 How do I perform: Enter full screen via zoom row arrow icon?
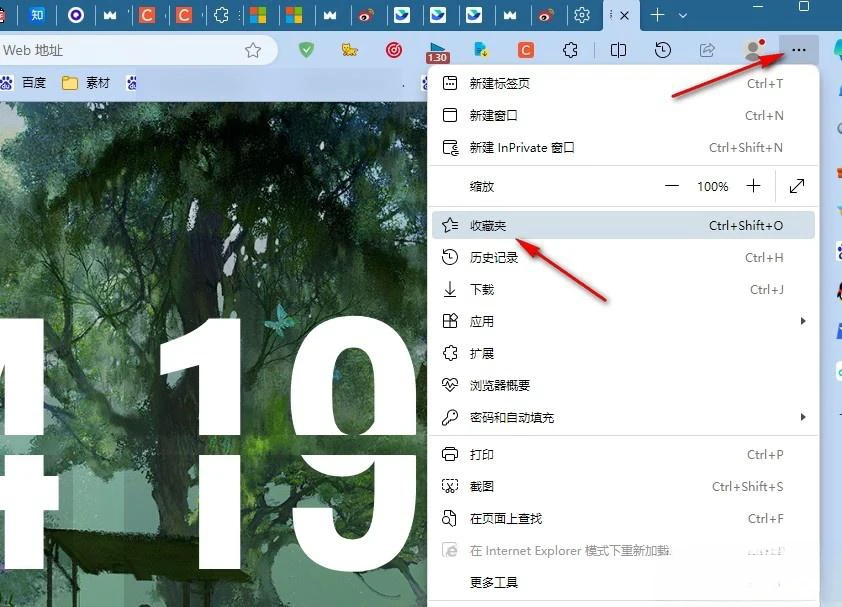pos(797,186)
